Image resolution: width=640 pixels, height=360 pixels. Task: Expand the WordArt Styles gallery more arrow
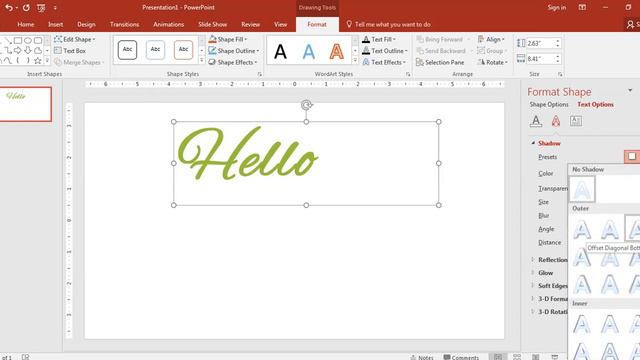tap(355, 60)
